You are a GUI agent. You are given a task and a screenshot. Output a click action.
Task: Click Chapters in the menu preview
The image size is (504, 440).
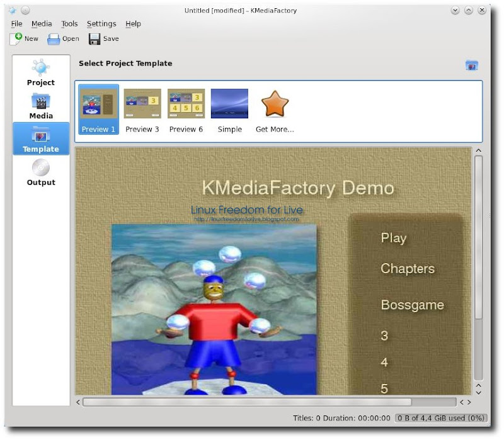click(x=407, y=269)
